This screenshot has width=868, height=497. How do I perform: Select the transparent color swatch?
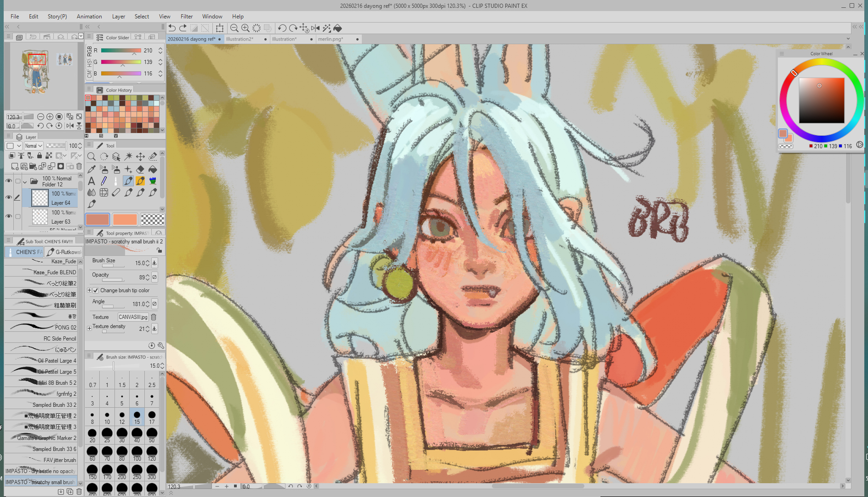point(152,220)
